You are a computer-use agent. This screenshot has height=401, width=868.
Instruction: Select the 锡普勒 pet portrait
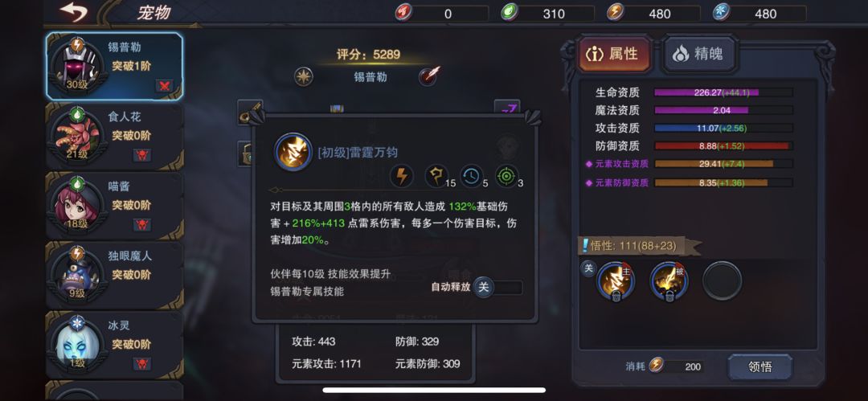77,67
